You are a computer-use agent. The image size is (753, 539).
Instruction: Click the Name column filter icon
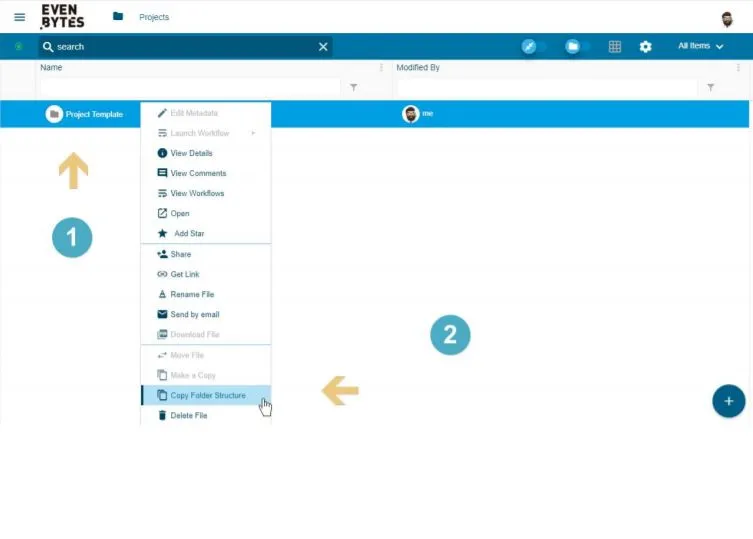tap(353, 87)
